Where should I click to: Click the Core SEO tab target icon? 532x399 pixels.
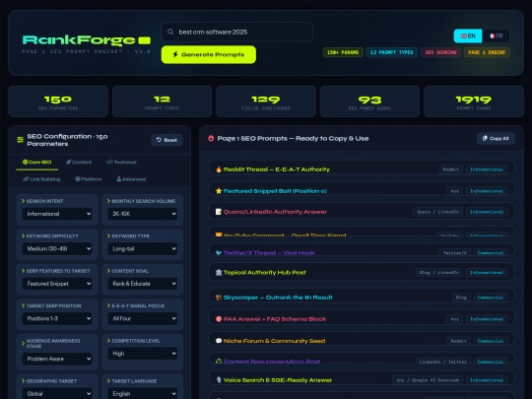(x=25, y=162)
